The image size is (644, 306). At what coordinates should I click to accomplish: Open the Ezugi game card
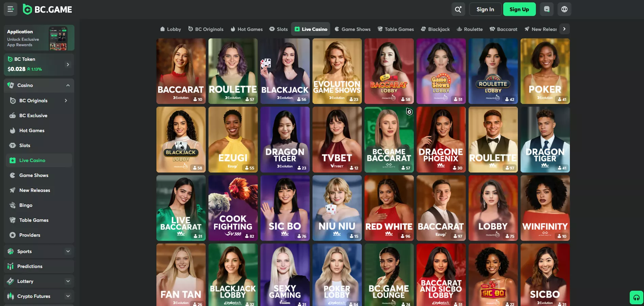click(233, 140)
